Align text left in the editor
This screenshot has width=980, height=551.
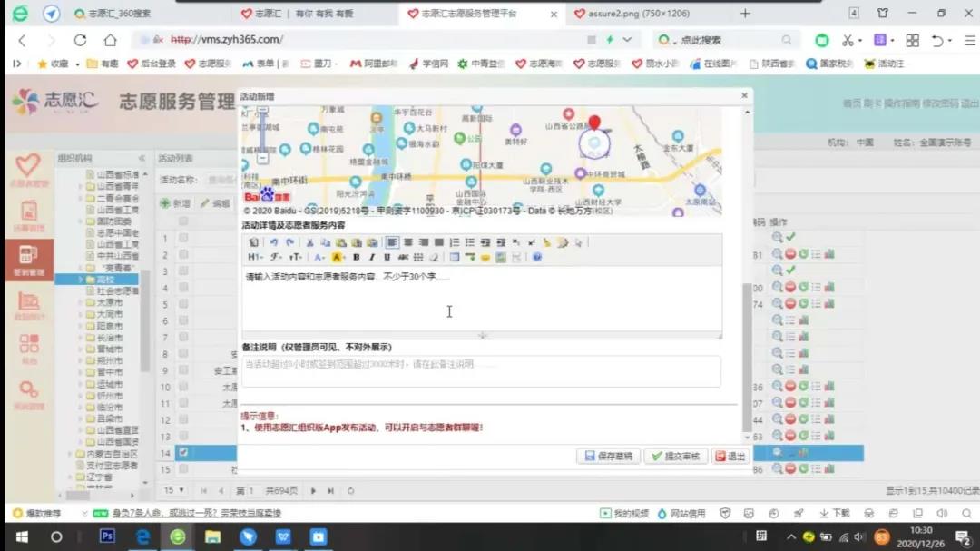(392, 242)
